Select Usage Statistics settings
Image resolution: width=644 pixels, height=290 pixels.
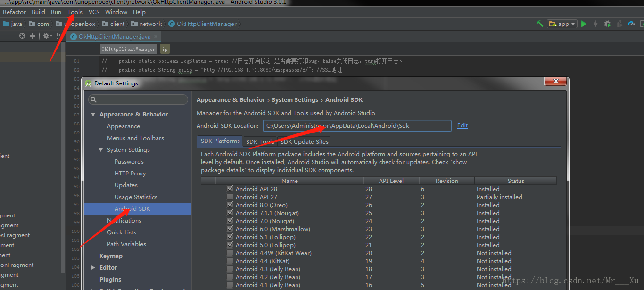pyautogui.click(x=136, y=197)
